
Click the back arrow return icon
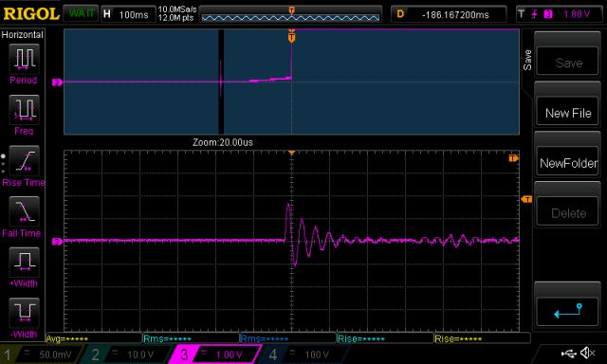567,312
